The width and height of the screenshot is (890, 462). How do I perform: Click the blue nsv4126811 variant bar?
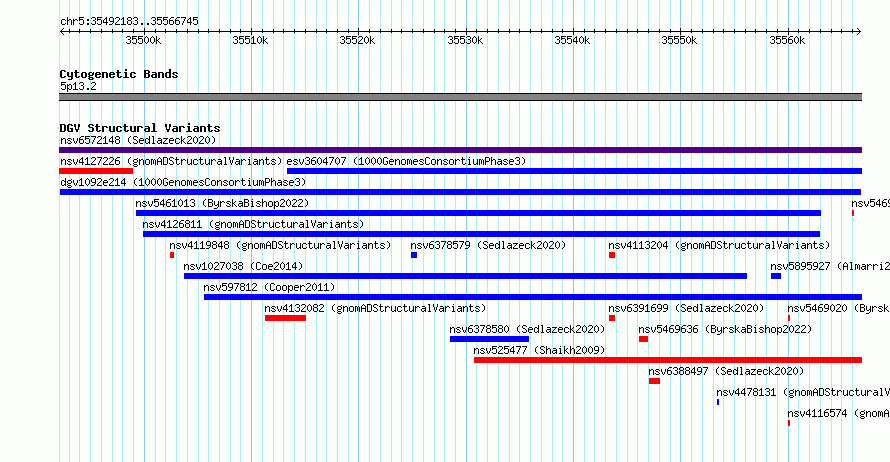pyautogui.click(x=481, y=234)
